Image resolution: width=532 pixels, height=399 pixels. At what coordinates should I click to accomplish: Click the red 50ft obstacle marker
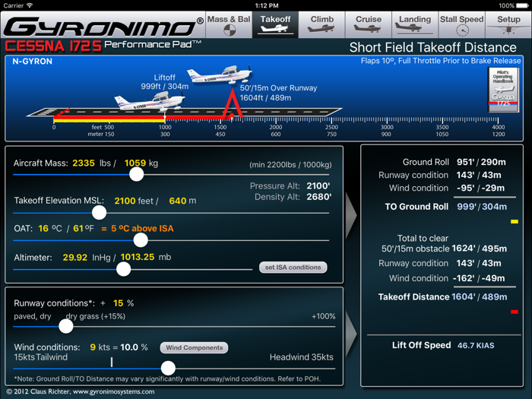(233, 104)
